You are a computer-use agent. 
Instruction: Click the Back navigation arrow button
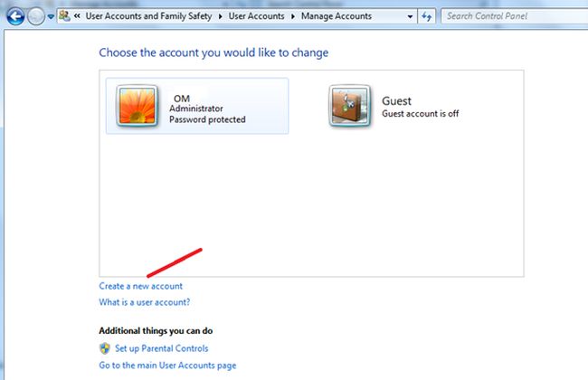click(x=14, y=15)
